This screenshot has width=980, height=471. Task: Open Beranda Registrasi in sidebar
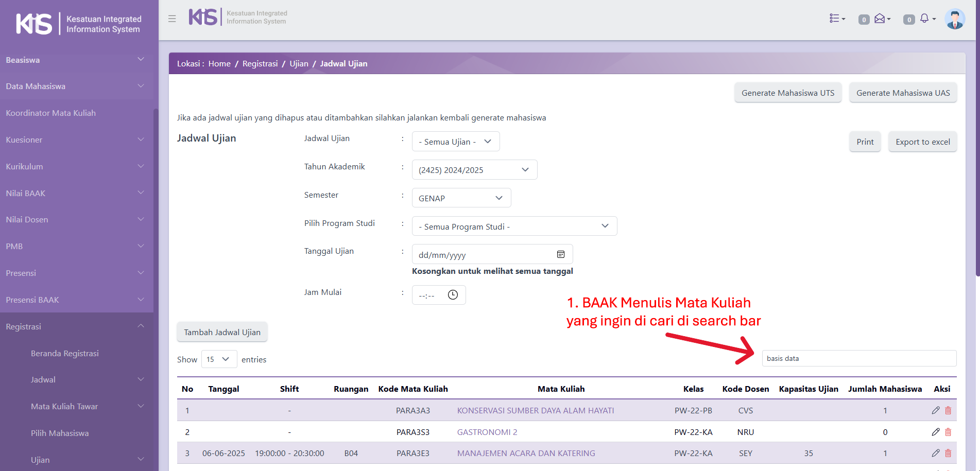(x=65, y=353)
